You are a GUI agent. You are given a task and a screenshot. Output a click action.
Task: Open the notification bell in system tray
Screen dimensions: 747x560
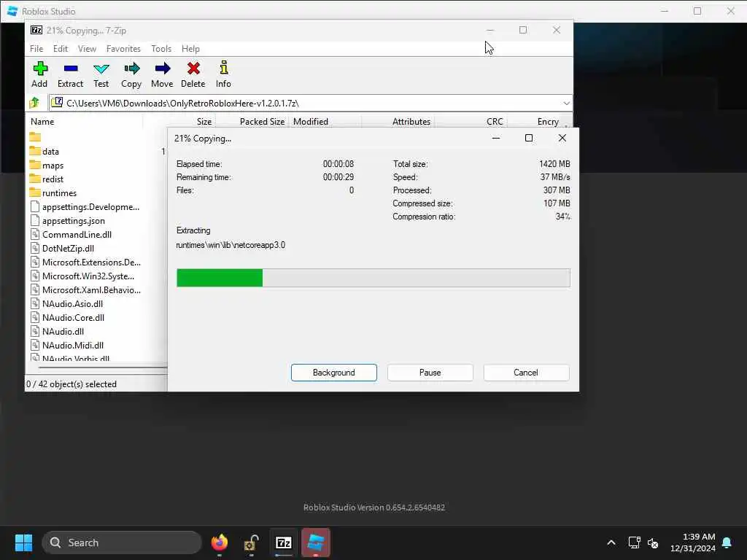727,542
